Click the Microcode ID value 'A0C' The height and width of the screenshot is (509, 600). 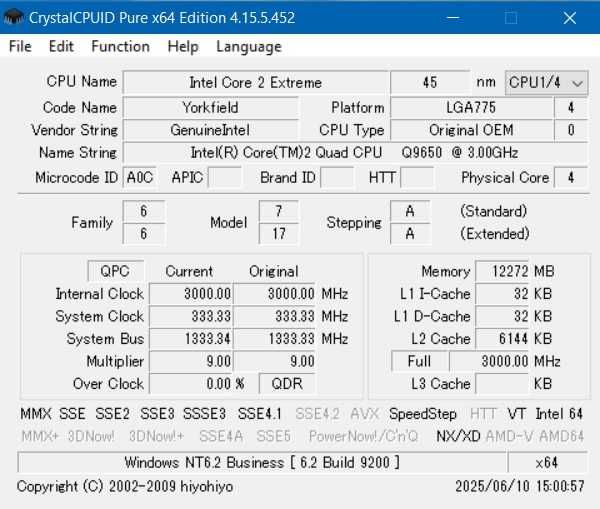(x=140, y=177)
